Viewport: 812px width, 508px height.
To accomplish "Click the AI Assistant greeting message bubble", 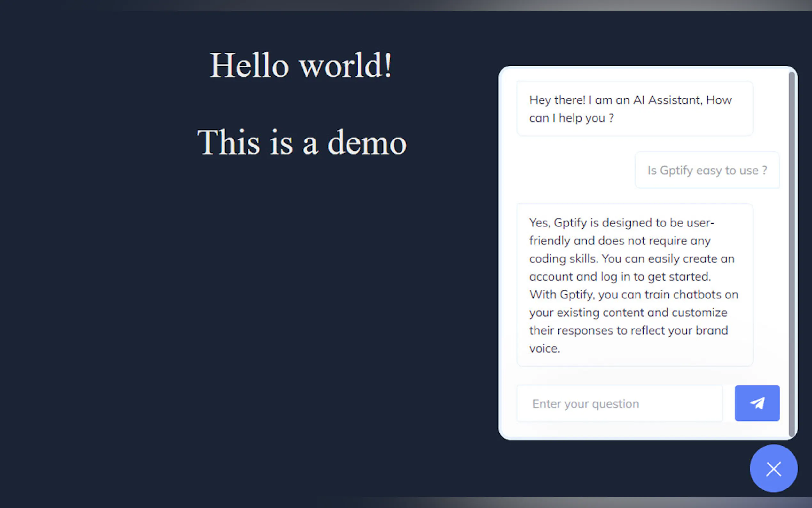I will point(635,108).
